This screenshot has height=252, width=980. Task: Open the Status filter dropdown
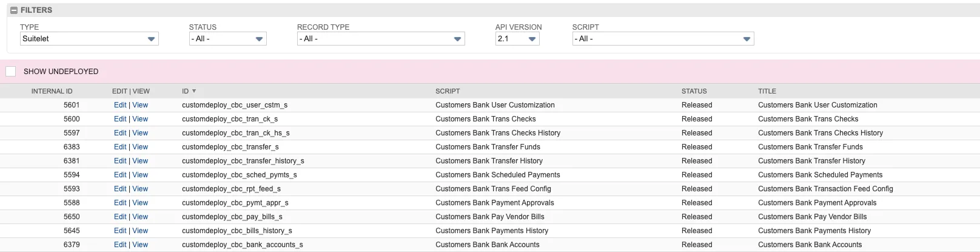point(227,39)
